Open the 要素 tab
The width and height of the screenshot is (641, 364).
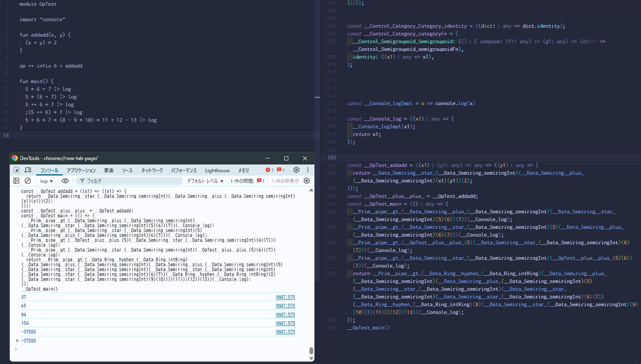pos(109,170)
